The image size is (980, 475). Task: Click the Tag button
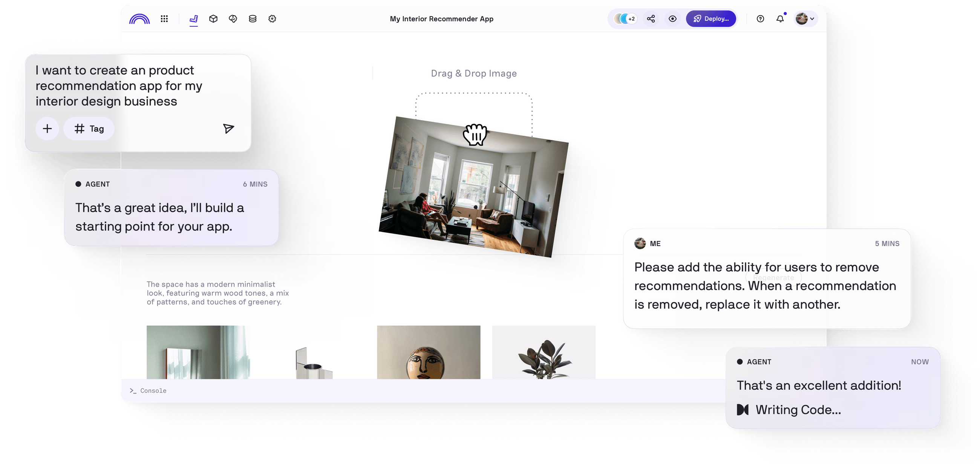click(89, 129)
